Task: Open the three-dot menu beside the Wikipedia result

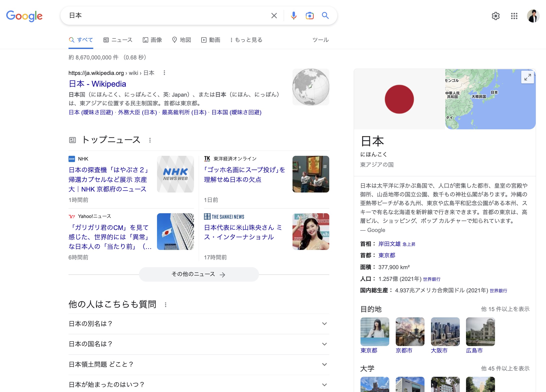Action: click(x=164, y=73)
